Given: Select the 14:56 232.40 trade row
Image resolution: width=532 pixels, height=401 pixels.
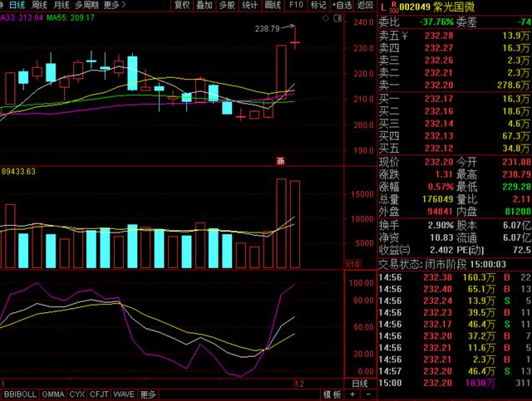Looking at the screenshot, I should point(455,289).
